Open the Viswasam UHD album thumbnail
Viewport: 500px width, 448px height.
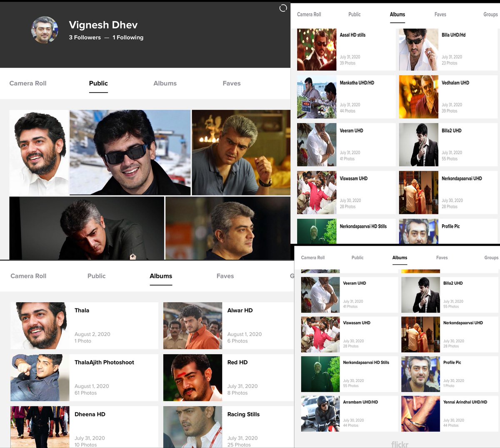(x=317, y=192)
